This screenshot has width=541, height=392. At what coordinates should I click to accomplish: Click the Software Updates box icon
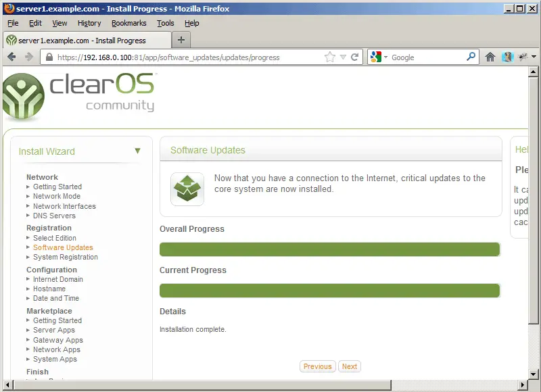(187, 189)
